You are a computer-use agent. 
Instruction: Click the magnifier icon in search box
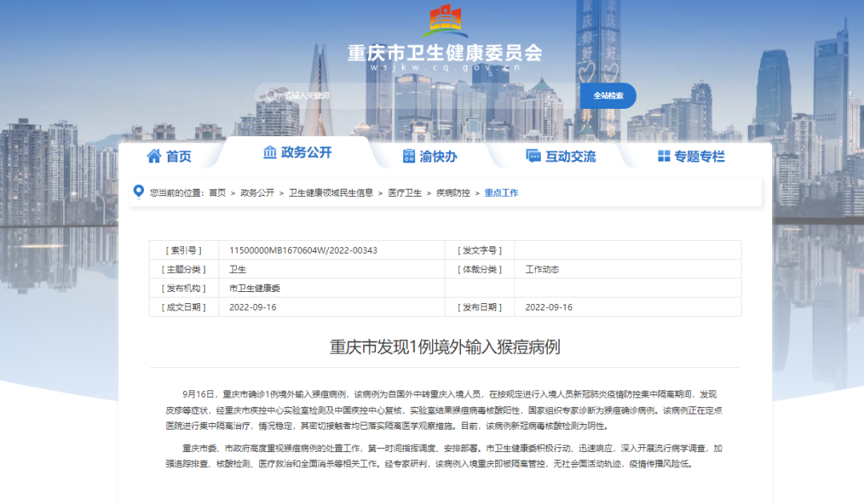[x=272, y=96]
